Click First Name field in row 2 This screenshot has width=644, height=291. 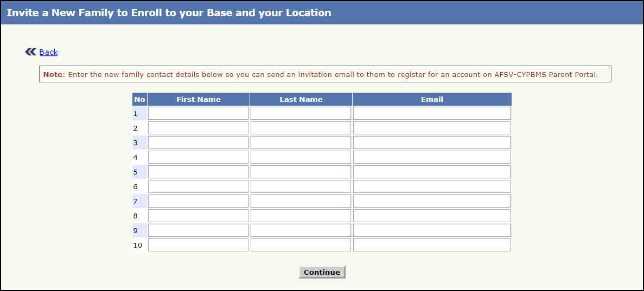[198, 128]
